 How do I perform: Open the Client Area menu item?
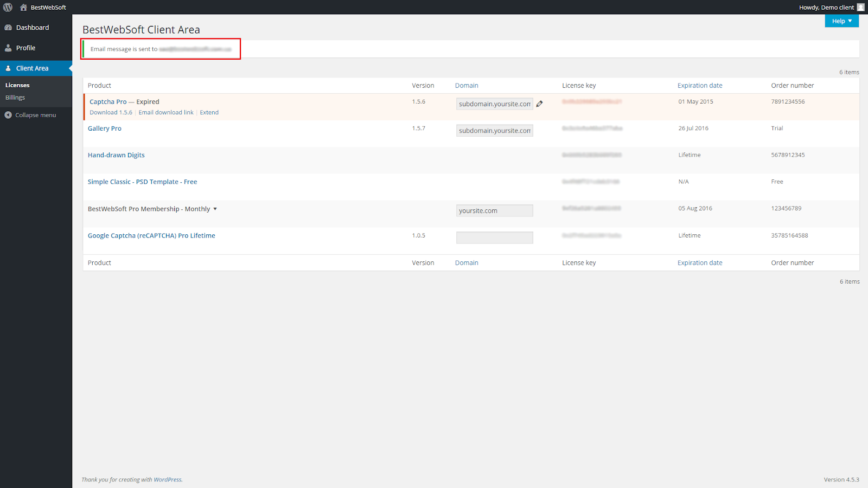(36, 68)
